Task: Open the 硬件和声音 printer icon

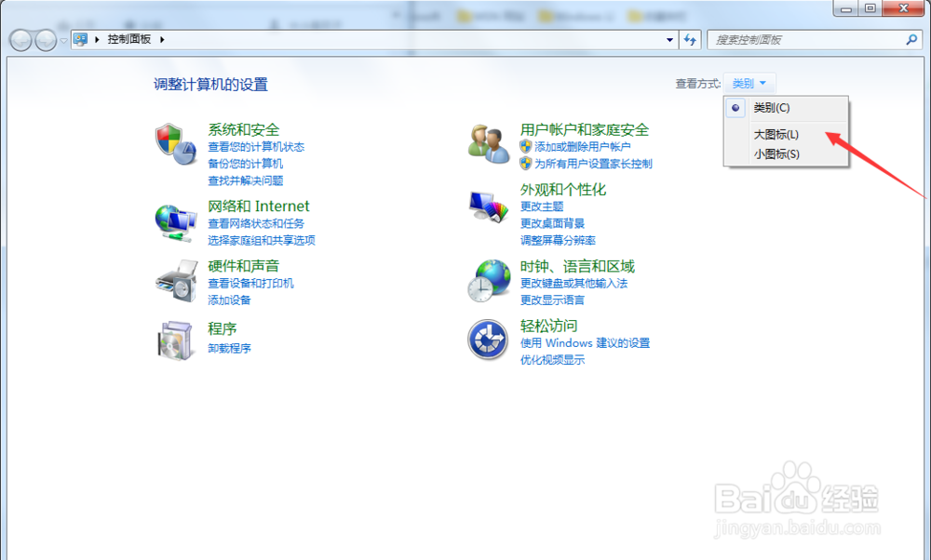Action: 176,281
